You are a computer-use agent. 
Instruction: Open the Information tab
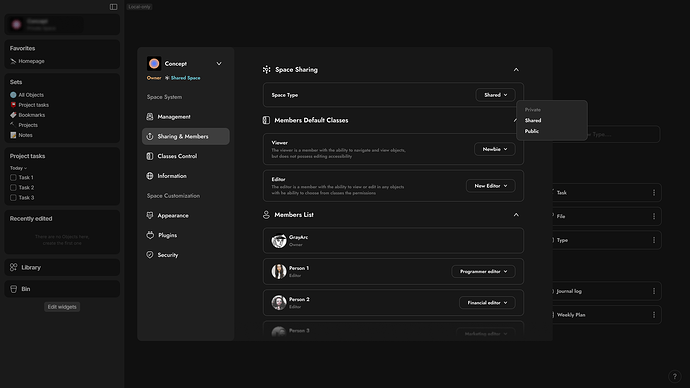186,176
